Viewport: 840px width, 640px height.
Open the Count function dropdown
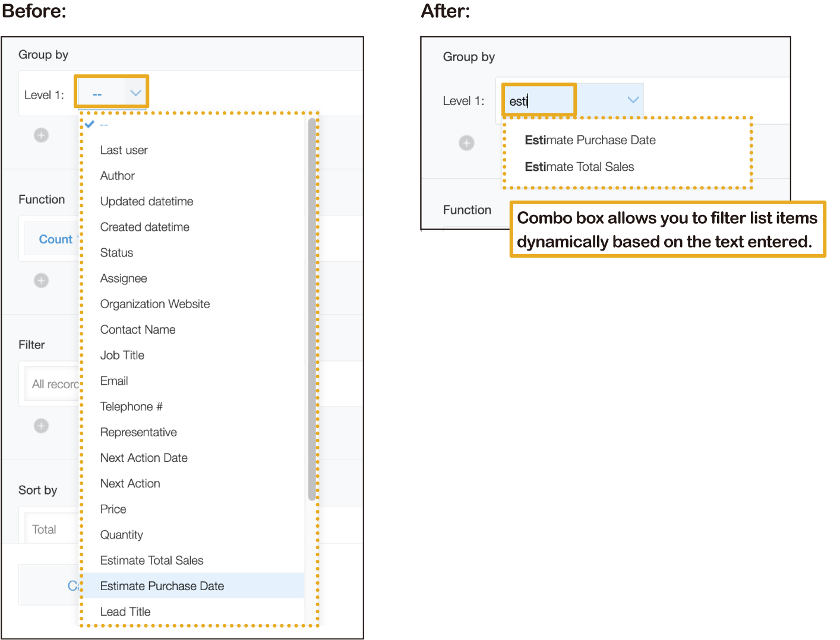click(x=55, y=239)
